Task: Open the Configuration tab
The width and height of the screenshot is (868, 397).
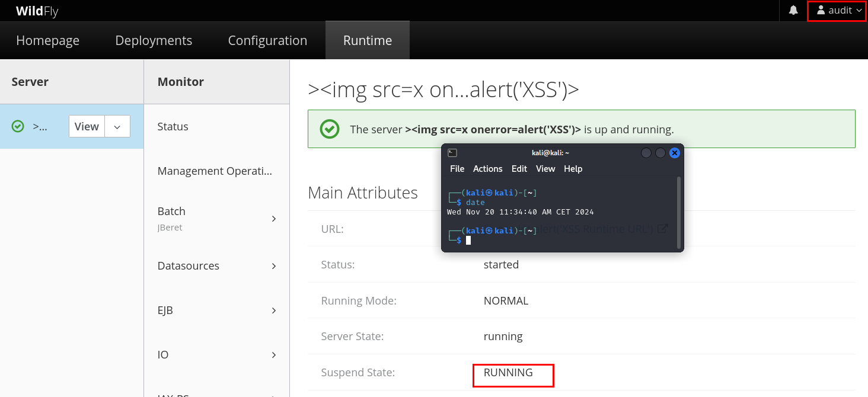Action: tap(267, 40)
